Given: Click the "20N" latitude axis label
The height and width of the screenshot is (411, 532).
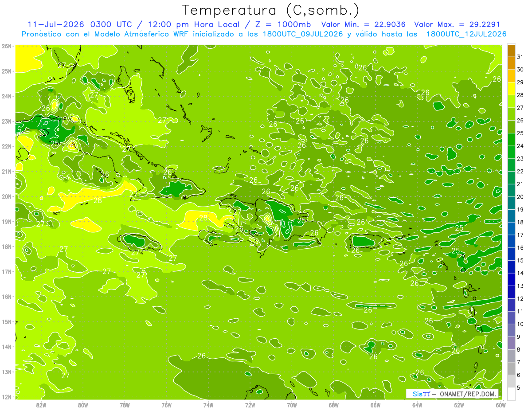Looking at the screenshot, I should click(x=7, y=196).
